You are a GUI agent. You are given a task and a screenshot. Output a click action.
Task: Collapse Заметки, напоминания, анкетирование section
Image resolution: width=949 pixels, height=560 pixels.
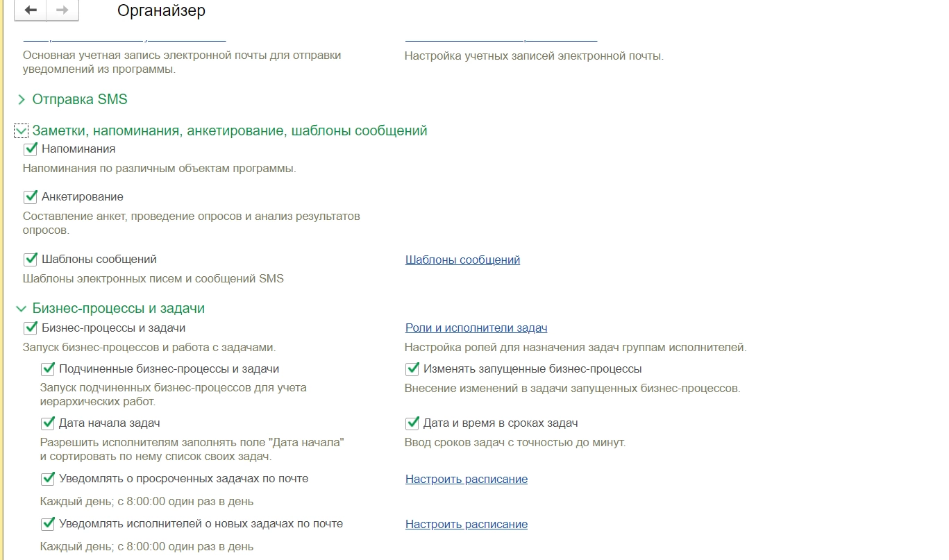pyautogui.click(x=22, y=130)
